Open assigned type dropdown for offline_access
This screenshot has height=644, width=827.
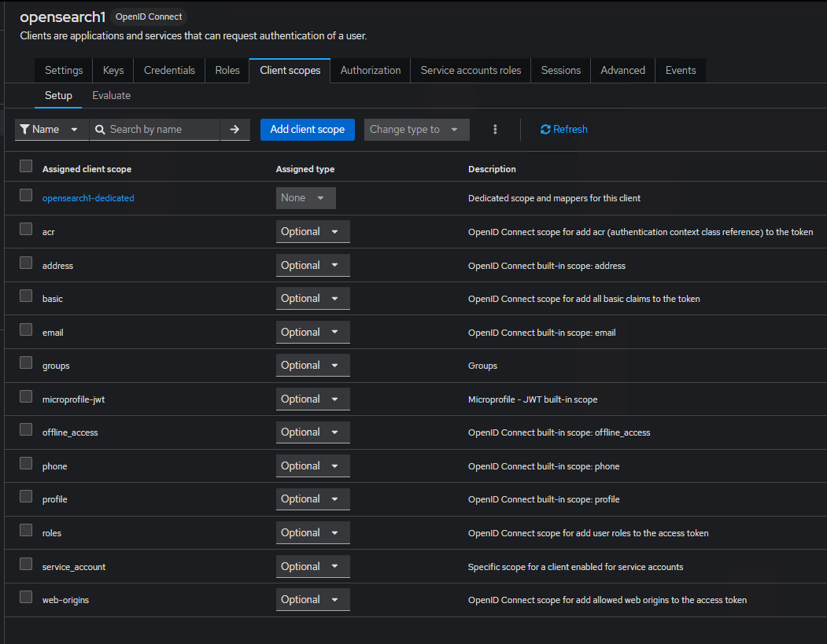click(312, 432)
